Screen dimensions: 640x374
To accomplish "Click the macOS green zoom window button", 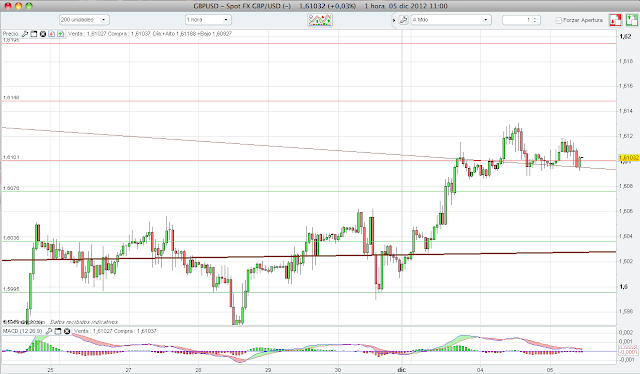I will (29, 6).
